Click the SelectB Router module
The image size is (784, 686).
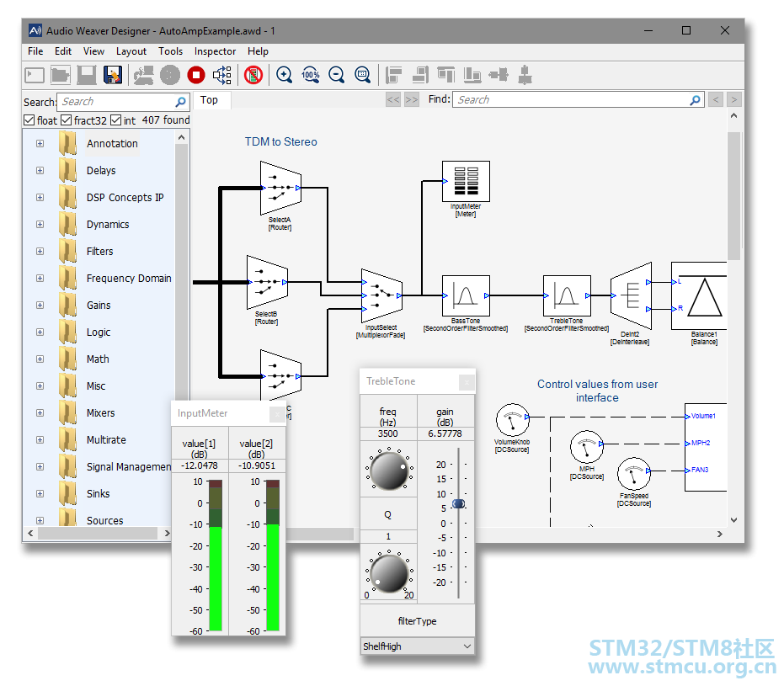pyautogui.click(x=267, y=282)
